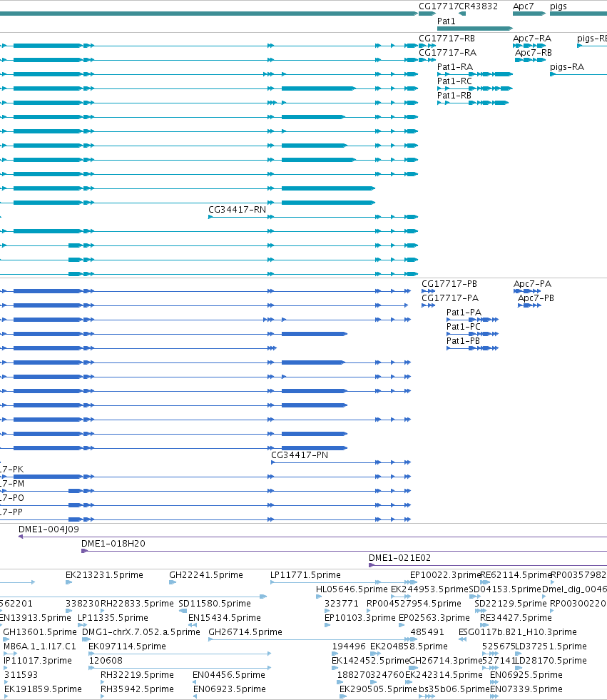Select the CR43832 gene label
Image resolution: width=607 pixels, height=700 pixels.
[x=478, y=6]
